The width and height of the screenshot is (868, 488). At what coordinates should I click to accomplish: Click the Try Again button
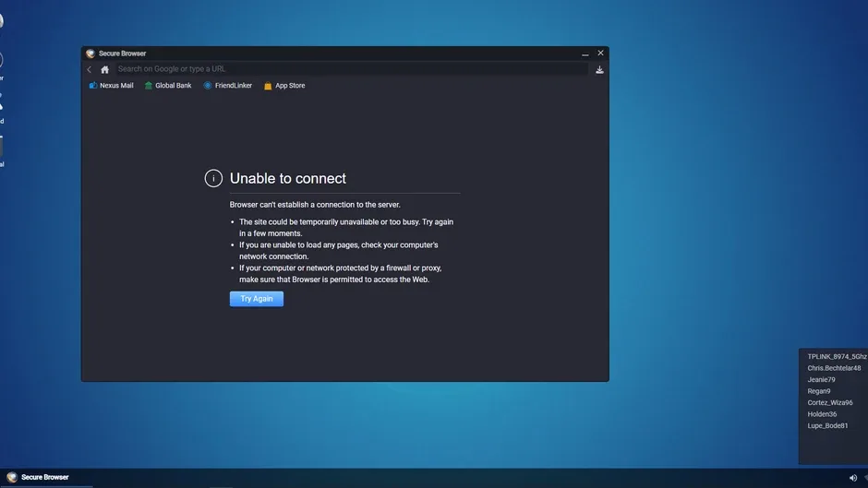pos(257,299)
